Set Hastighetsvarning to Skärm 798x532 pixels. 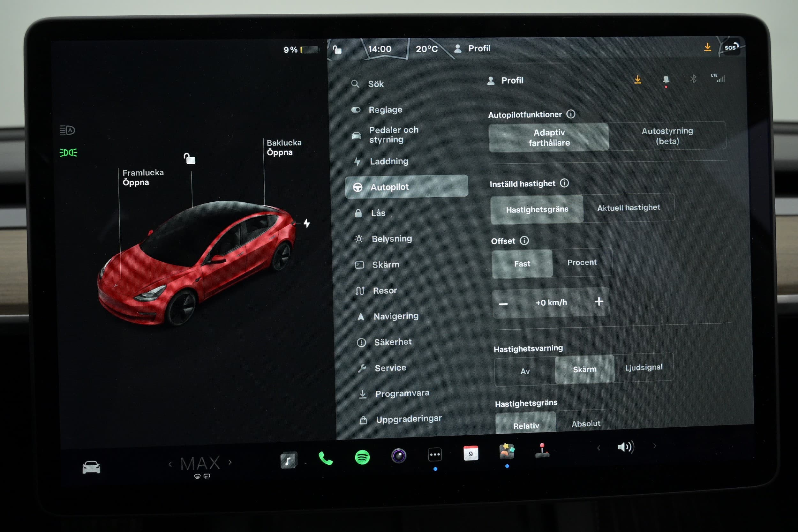point(584,369)
